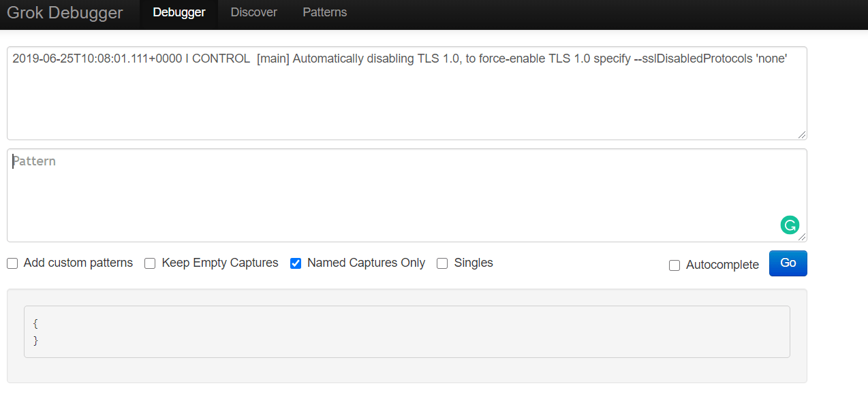Click the Pattern textarea resize handle
This screenshot has width=868, height=407.
(x=802, y=237)
